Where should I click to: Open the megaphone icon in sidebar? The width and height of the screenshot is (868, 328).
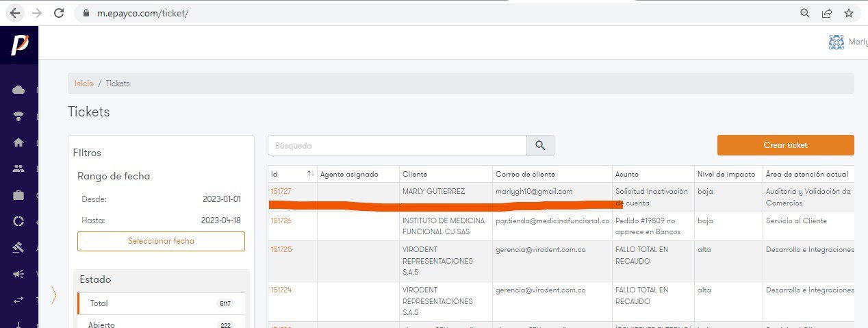(x=18, y=274)
